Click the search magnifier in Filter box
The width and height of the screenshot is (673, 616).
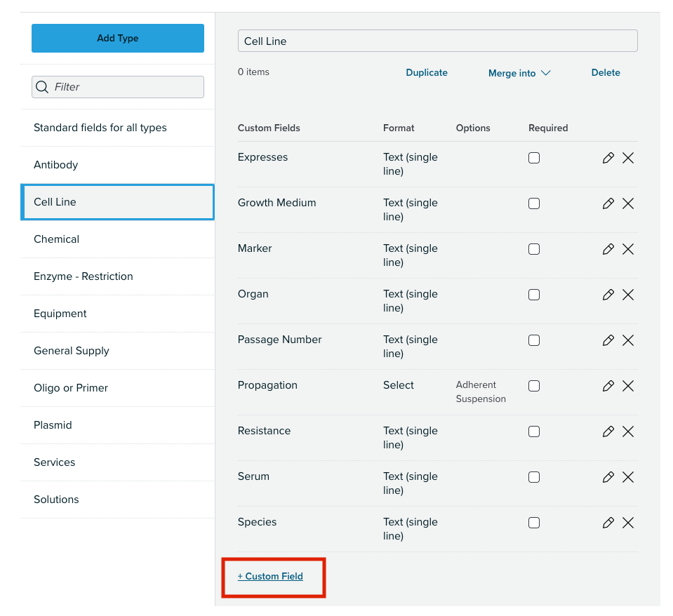click(x=42, y=87)
